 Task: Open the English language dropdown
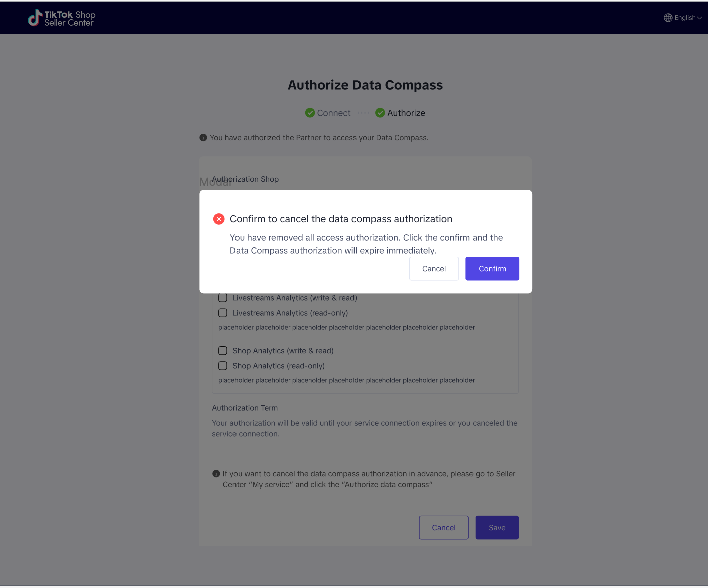tap(685, 18)
